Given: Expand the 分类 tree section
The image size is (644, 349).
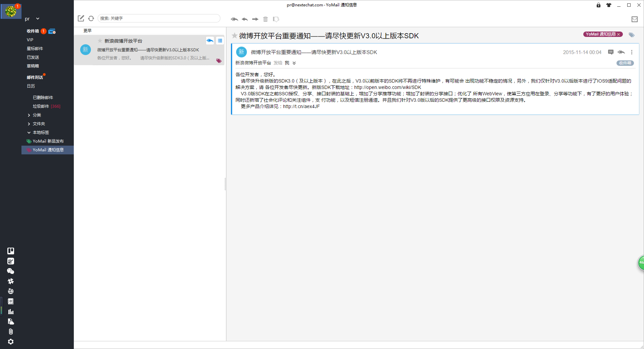Looking at the screenshot, I should [29, 115].
